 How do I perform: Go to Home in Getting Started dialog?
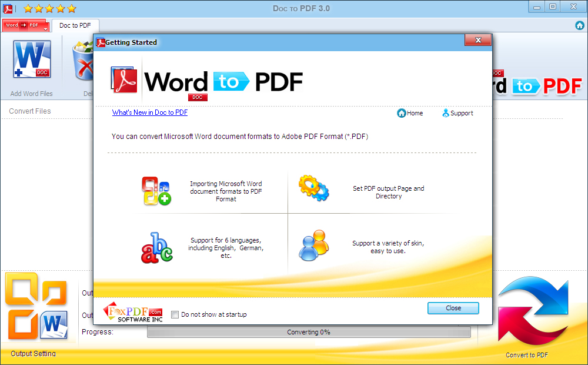point(410,113)
